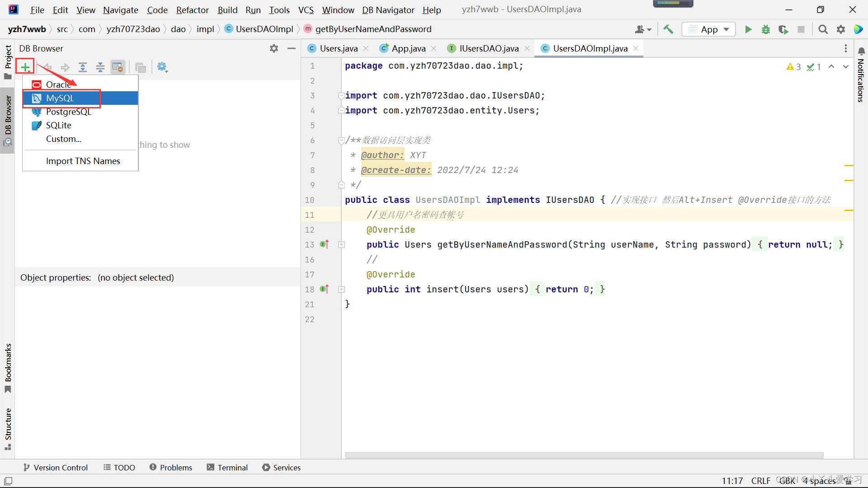The width and height of the screenshot is (868, 488).
Task: Hide the DB Browser panel with minus icon
Action: click(x=292, y=48)
